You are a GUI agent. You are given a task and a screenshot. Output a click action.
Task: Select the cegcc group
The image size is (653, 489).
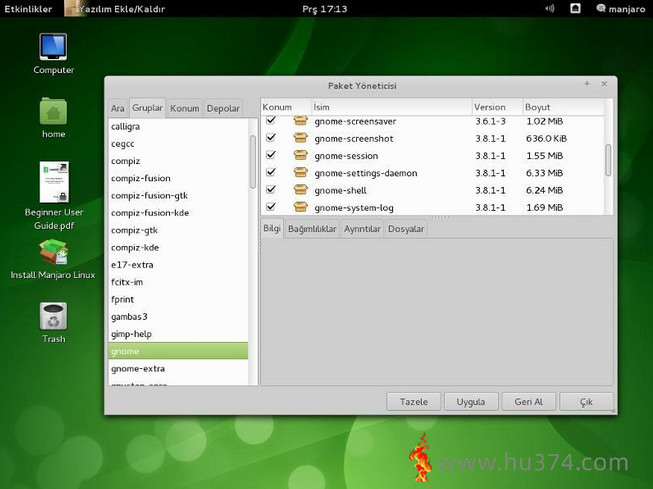click(x=178, y=144)
